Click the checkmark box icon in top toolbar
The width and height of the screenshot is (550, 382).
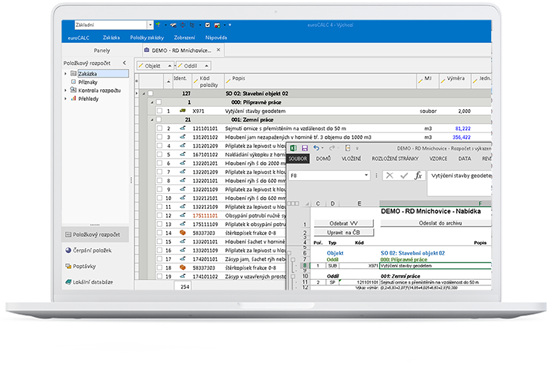(207, 25)
